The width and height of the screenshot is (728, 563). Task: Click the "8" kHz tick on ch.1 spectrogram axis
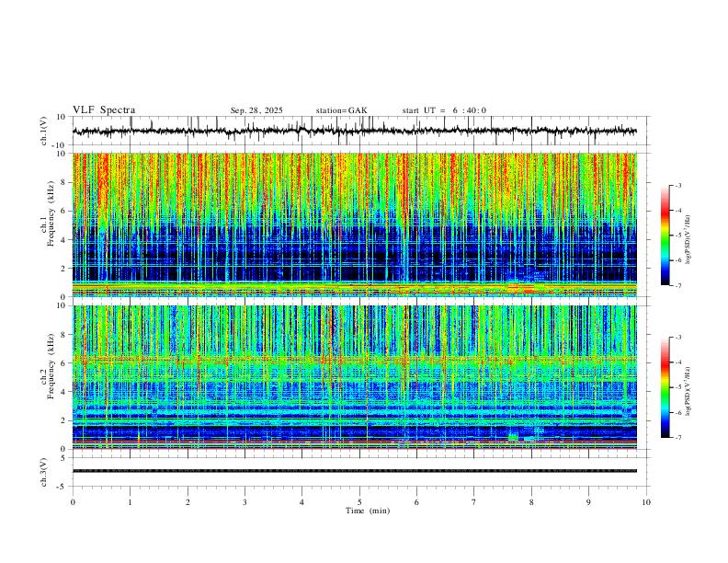click(x=64, y=182)
